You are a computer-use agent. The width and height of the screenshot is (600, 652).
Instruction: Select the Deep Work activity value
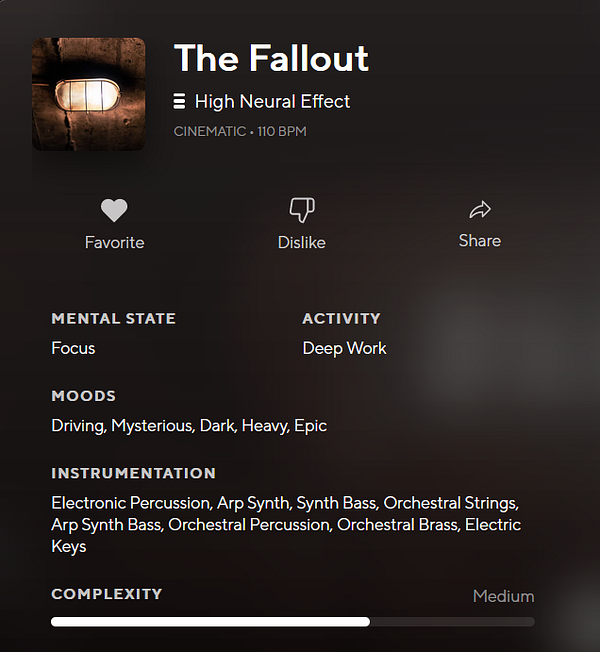344,348
